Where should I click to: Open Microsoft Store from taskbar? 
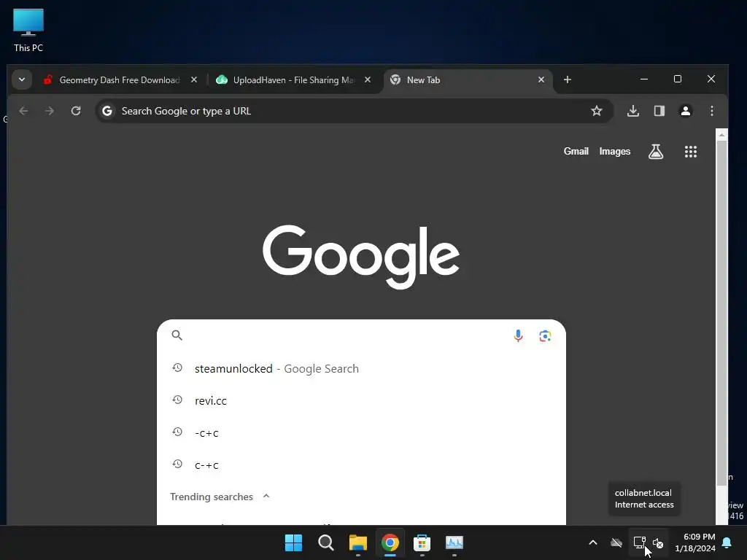(422, 542)
